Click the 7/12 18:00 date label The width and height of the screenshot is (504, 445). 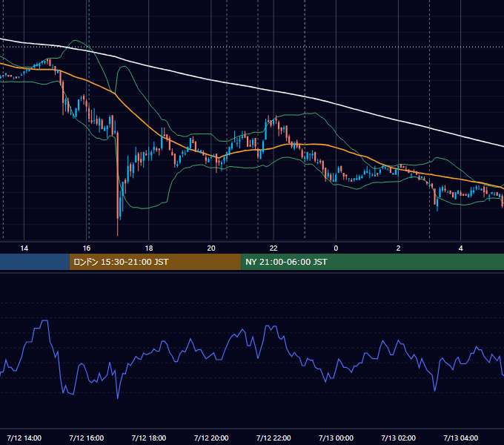pyautogui.click(x=149, y=438)
